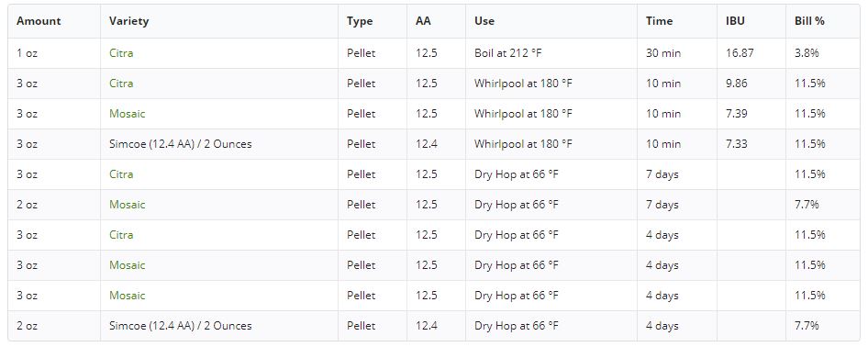Click the Boil at 212 °F cell
Image resolution: width=868 pixels, height=347 pixels.
point(551,53)
